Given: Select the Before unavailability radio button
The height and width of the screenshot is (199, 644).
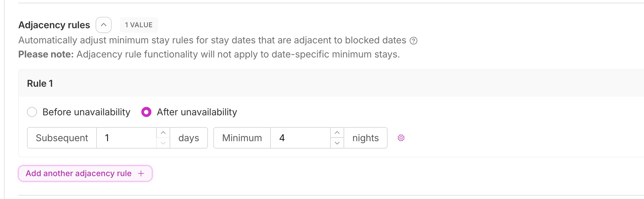Looking at the screenshot, I should [32, 112].
